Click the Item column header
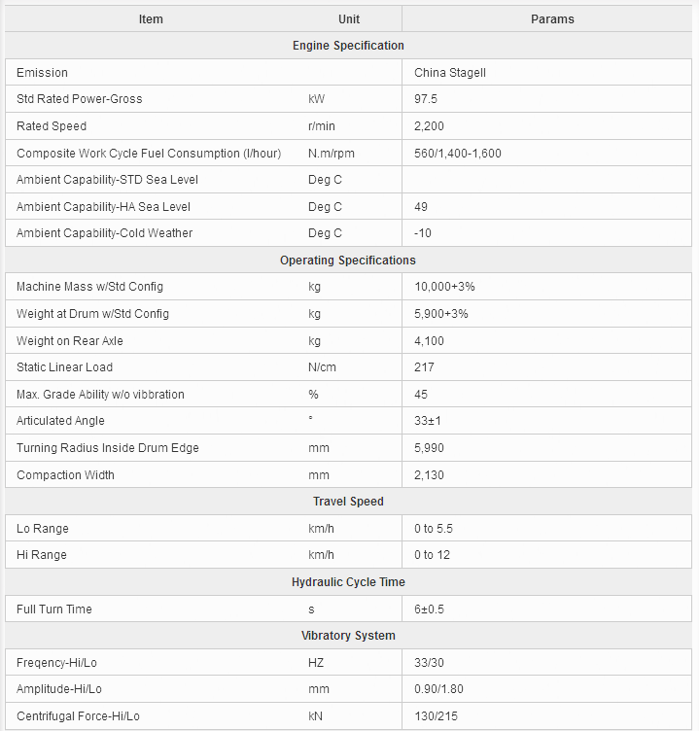The image size is (700, 731). pos(151,19)
